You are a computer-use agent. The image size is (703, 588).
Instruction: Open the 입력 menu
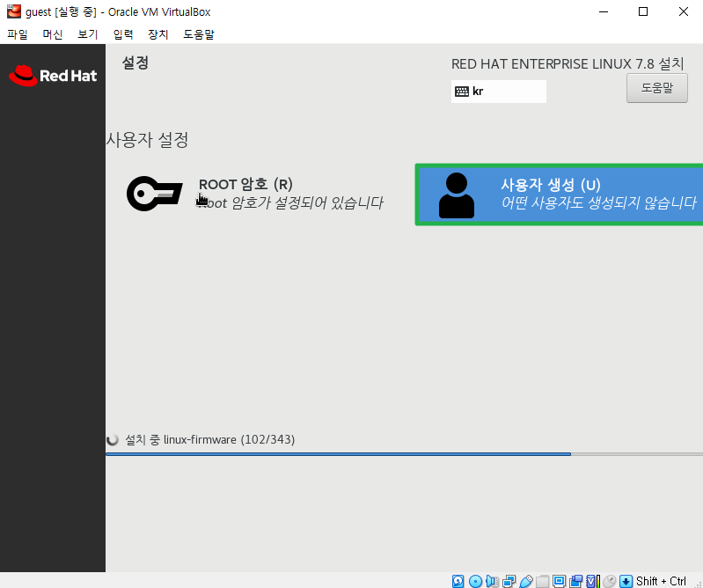[123, 34]
